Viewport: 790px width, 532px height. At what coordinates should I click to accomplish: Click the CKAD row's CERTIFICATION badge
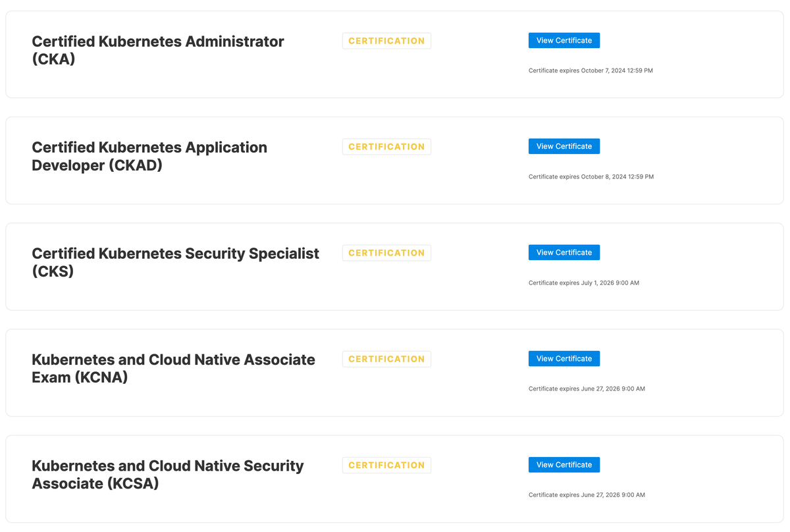pyautogui.click(x=386, y=147)
